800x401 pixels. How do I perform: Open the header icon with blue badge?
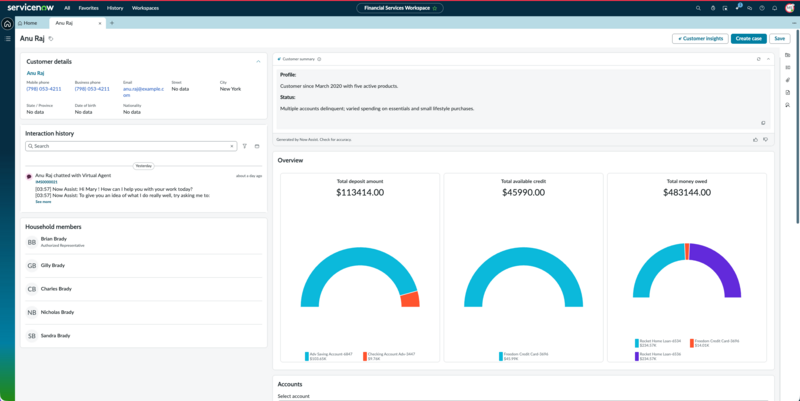point(738,7)
